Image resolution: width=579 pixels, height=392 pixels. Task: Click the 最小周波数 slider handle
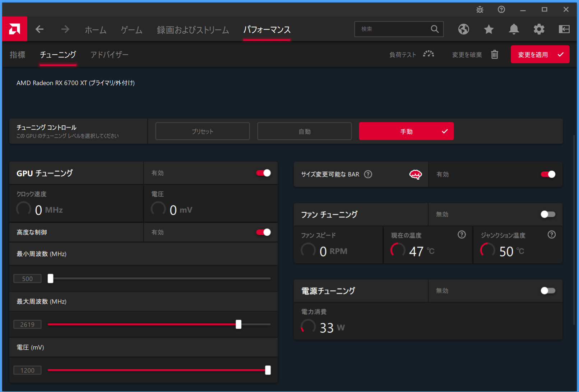[51, 278]
